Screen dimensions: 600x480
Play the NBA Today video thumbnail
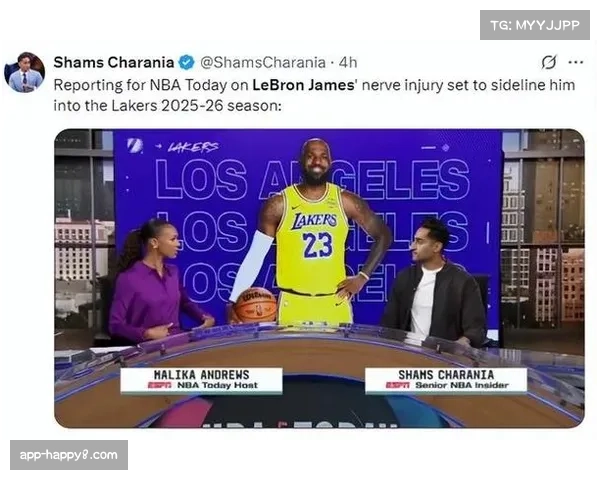319,278
